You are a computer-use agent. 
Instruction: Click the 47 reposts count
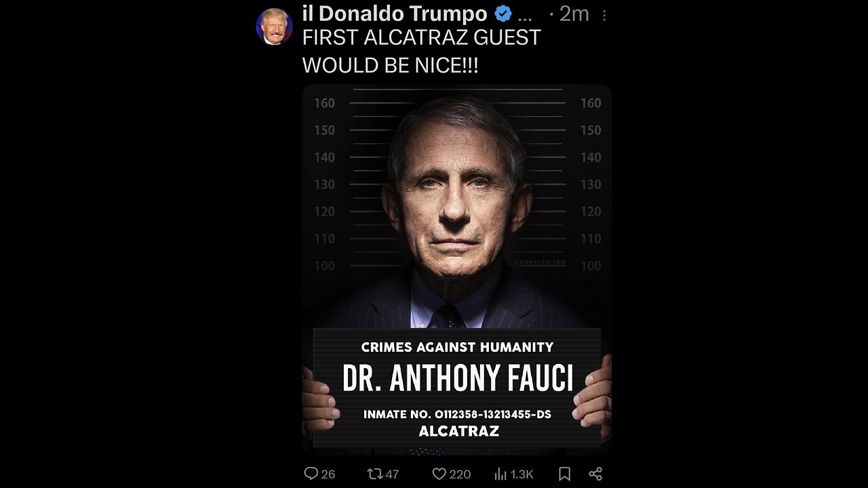coord(391,474)
